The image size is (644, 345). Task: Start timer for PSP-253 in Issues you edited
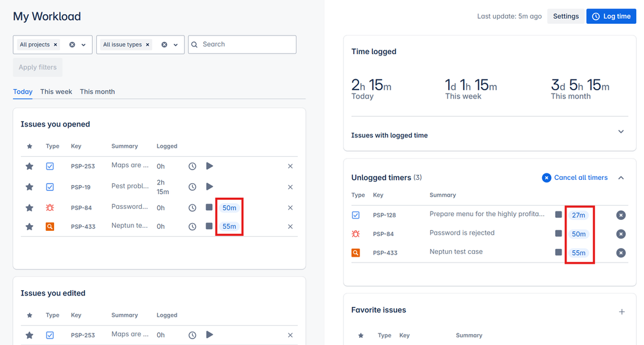tap(210, 334)
